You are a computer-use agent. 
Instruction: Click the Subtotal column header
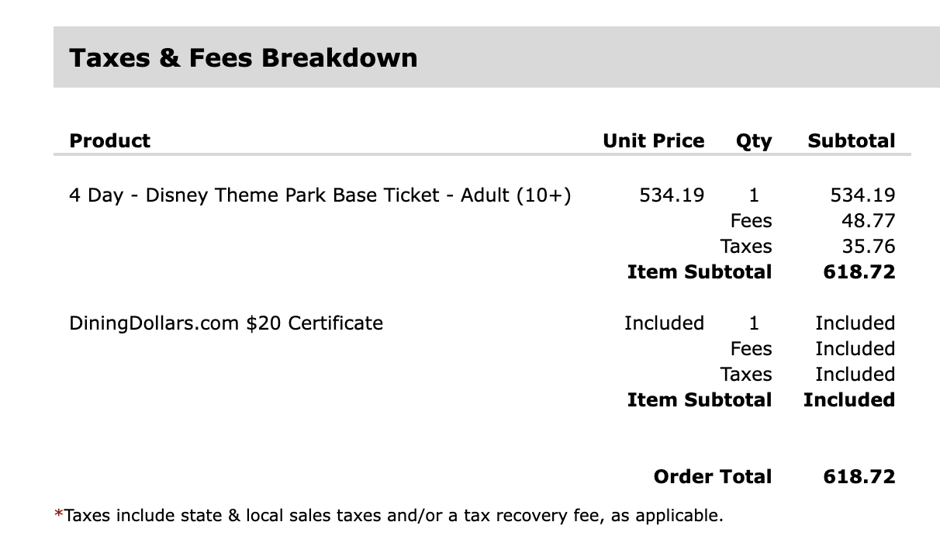click(851, 140)
